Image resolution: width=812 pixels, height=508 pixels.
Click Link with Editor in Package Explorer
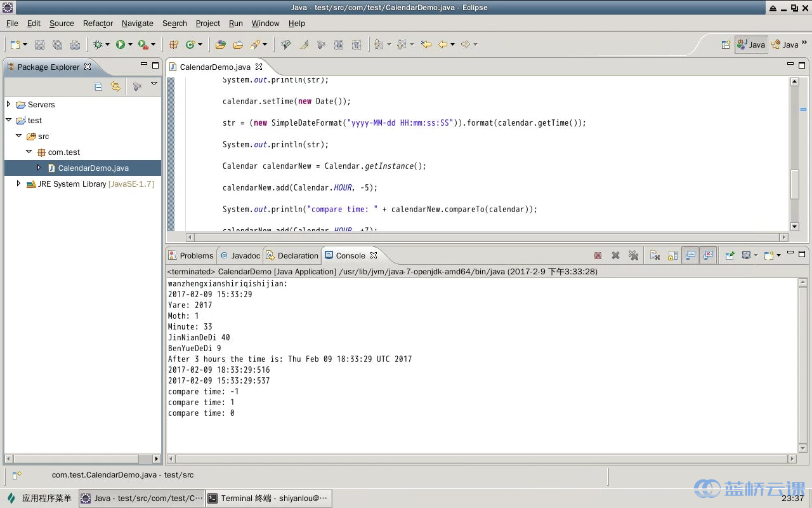click(115, 86)
